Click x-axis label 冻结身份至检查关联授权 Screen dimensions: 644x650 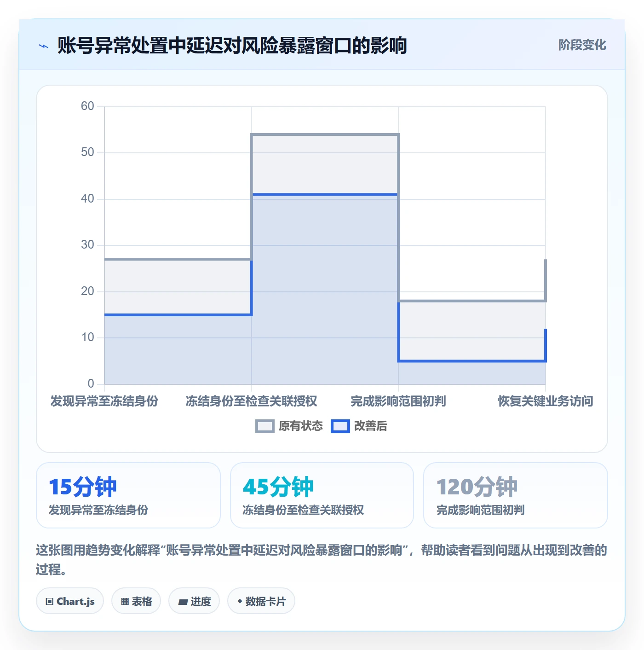click(x=252, y=401)
